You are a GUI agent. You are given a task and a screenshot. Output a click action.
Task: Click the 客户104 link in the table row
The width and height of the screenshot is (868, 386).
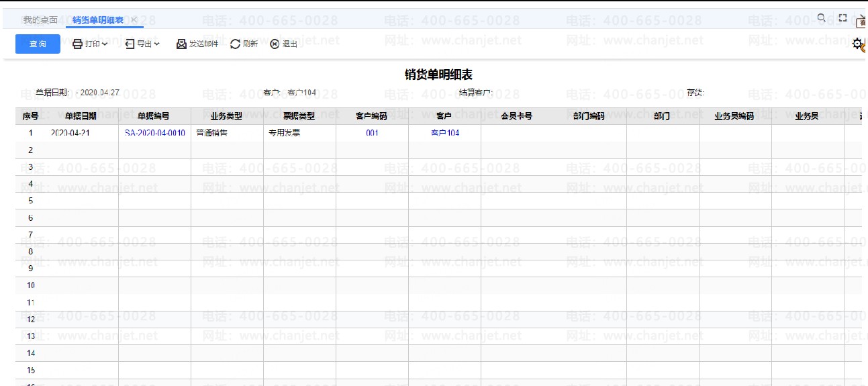(x=445, y=133)
